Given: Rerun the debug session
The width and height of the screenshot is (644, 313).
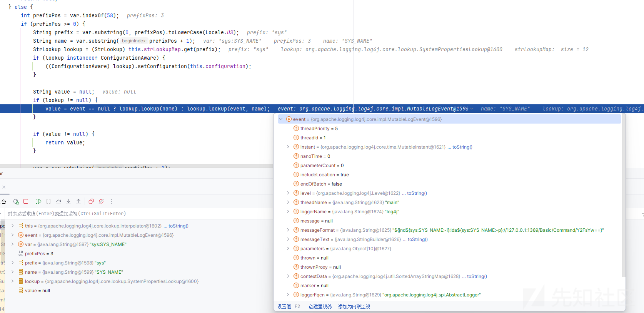Looking at the screenshot, I should [16, 201].
